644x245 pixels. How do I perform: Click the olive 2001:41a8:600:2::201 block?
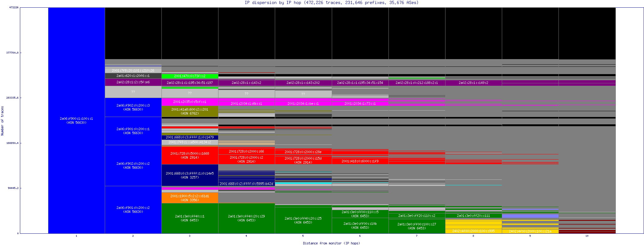pyautogui.click(x=190, y=111)
